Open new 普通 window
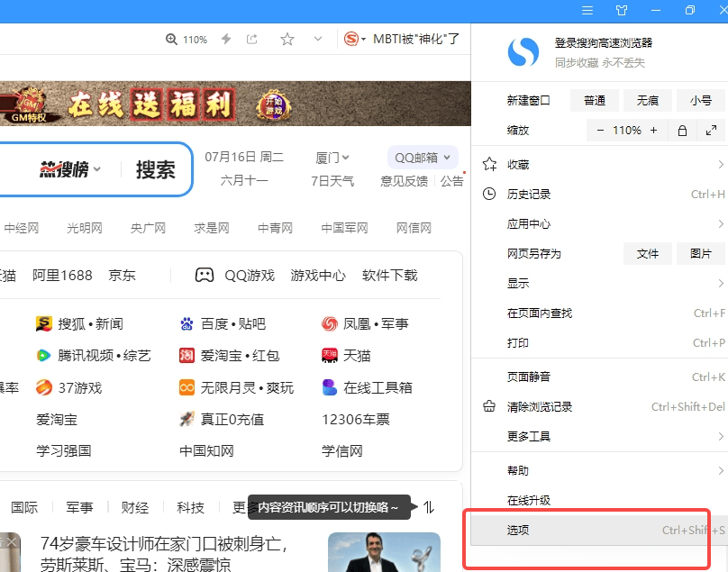The height and width of the screenshot is (572, 728). tap(595, 100)
